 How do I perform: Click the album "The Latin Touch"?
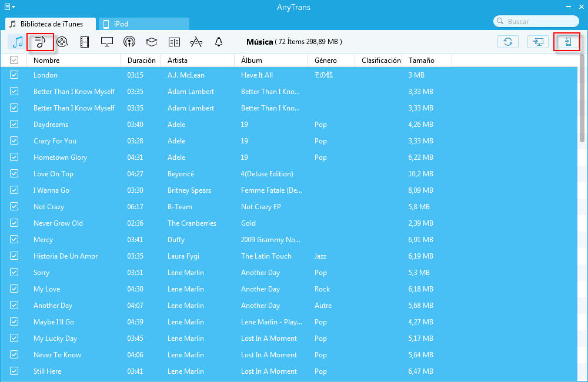click(x=266, y=256)
